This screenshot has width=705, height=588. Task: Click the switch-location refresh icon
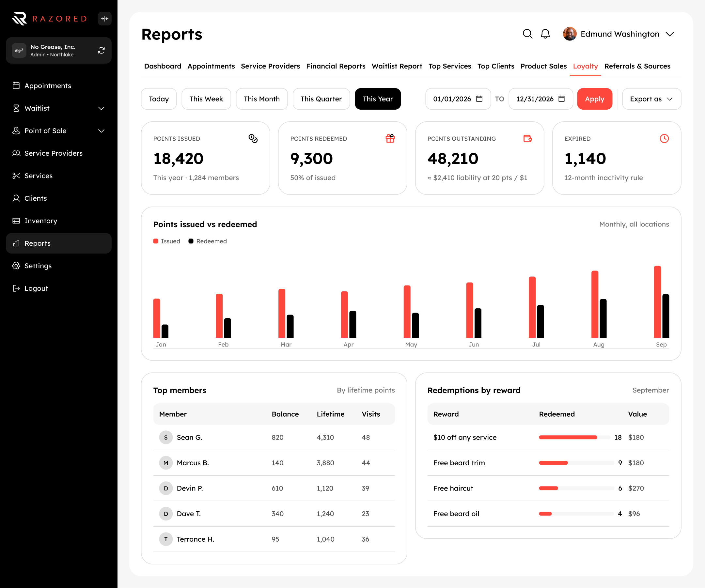click(x=101, y=50)
